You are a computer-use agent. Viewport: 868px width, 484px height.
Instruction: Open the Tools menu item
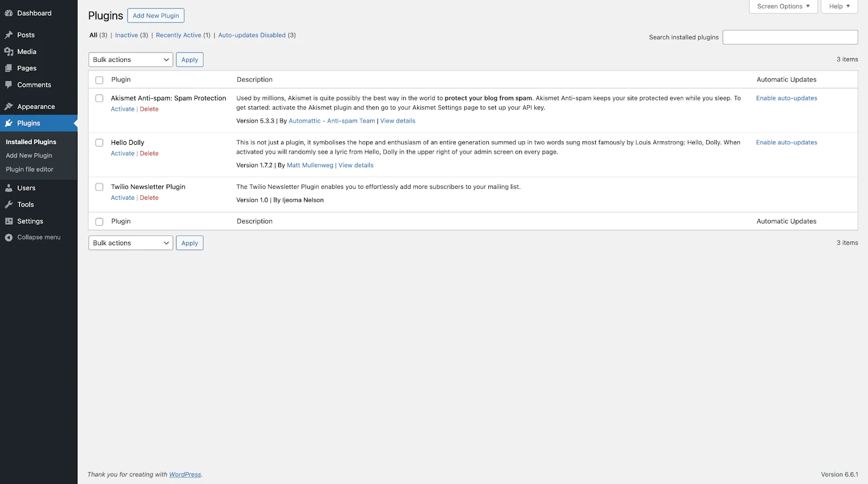(x=25, y=205)
